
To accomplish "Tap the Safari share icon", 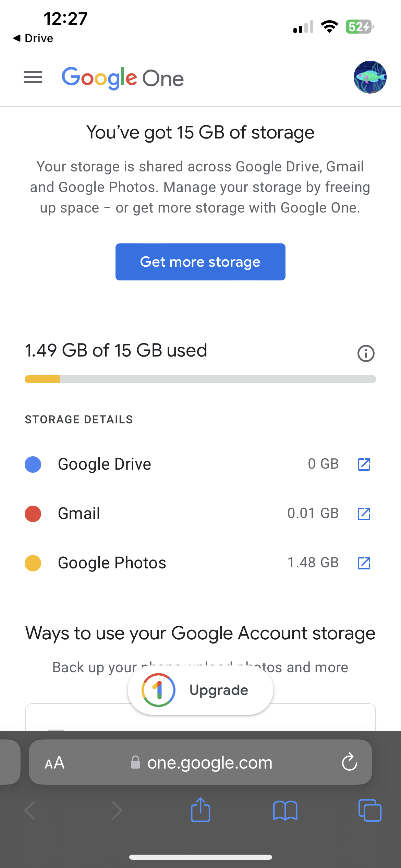I will tap(200, 810).
